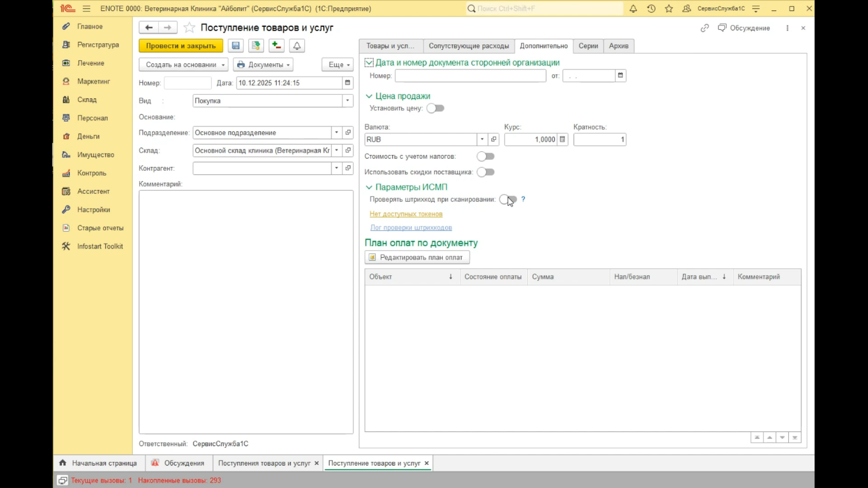Screen dimensions: 868x488
Task: Click the copy link chain icon
Action: [x=704, y=28]
